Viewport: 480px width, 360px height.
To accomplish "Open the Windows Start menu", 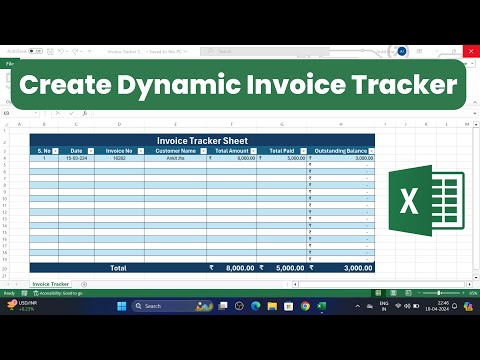I will [x=122, y=306].
